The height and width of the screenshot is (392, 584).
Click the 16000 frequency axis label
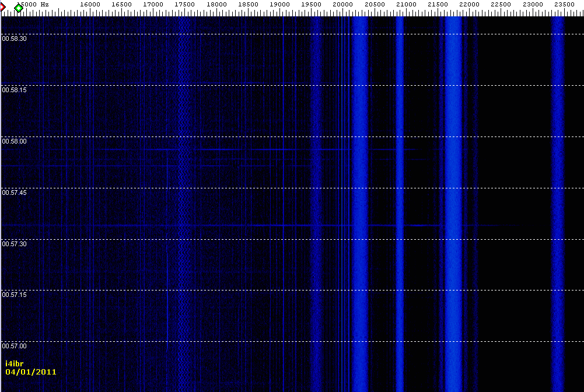click(x=90, y=5)
